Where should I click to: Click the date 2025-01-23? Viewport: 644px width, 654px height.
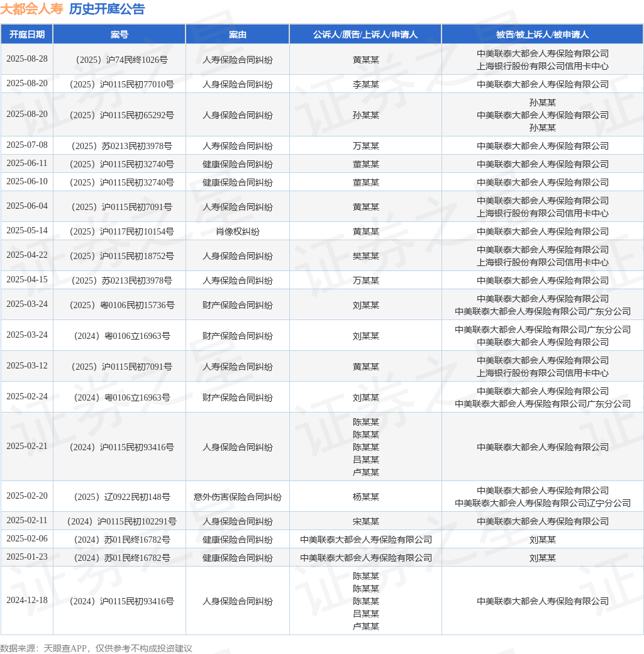click(26, 557)
